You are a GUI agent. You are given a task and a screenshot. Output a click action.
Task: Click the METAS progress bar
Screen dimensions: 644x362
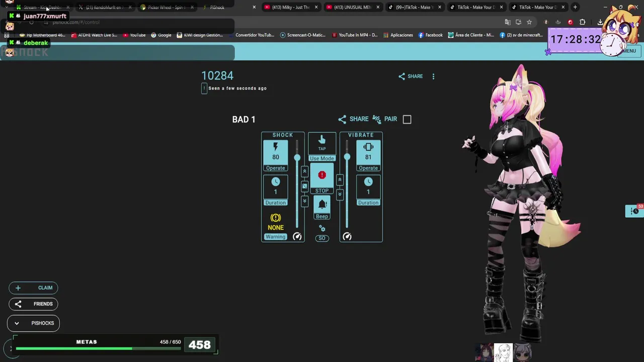point(98,348)
